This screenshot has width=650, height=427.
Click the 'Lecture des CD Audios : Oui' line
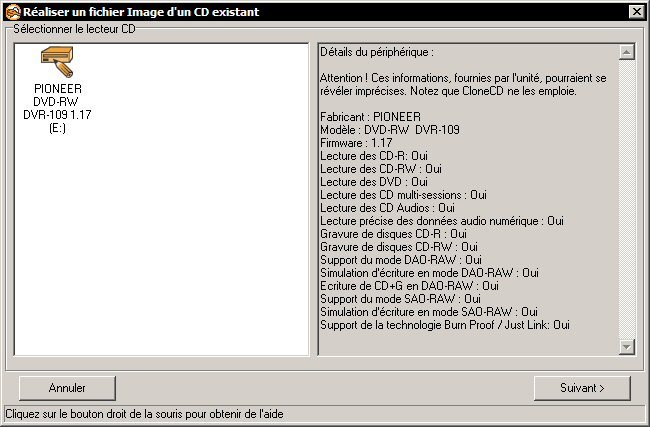click(x=387, y=208)
